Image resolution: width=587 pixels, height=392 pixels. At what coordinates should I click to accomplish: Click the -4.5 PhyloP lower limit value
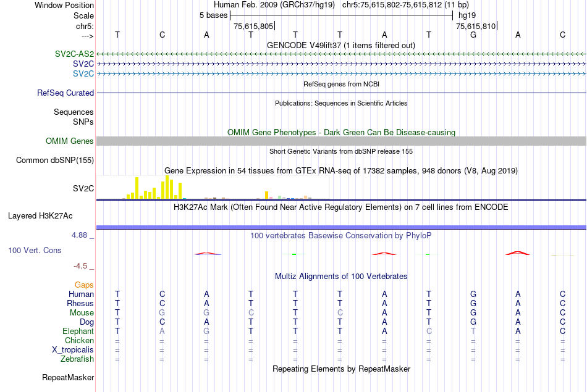[x=80, y=266]
